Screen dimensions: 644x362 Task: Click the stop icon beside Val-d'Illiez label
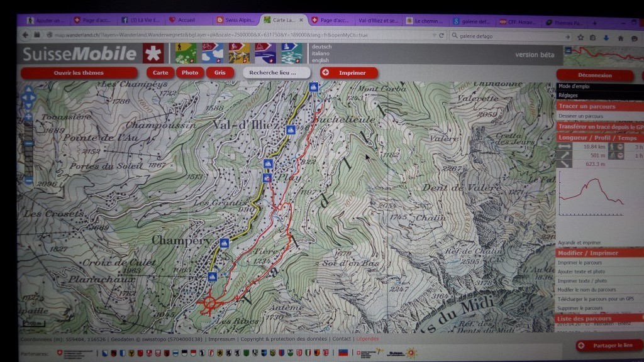pyautogui.click(x=291, y=130)
